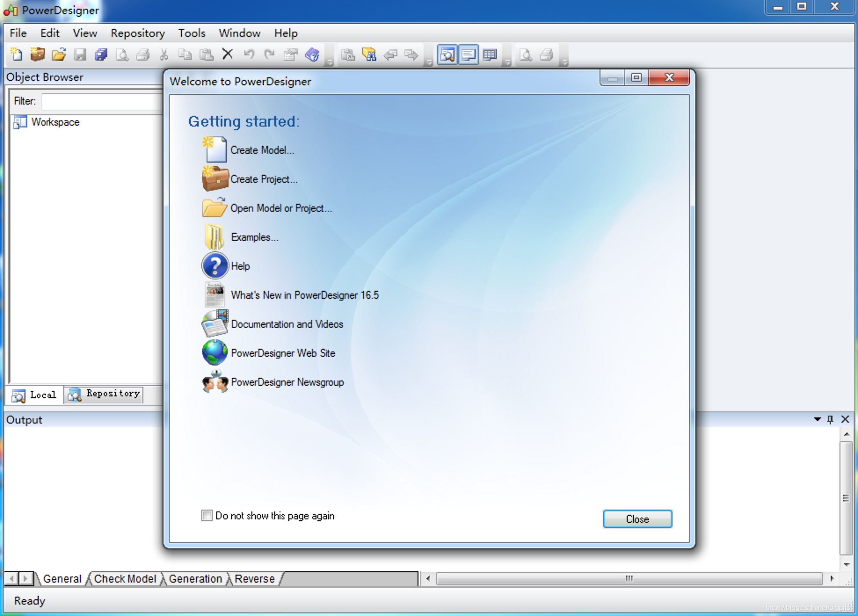Click the Output vertical scrollbar thumb
Viewport: 858px width, 616px height.
tap(846, 498)
